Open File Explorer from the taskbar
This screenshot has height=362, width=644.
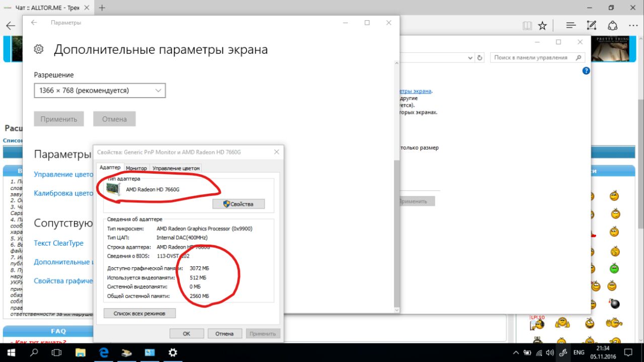point(80,352)
